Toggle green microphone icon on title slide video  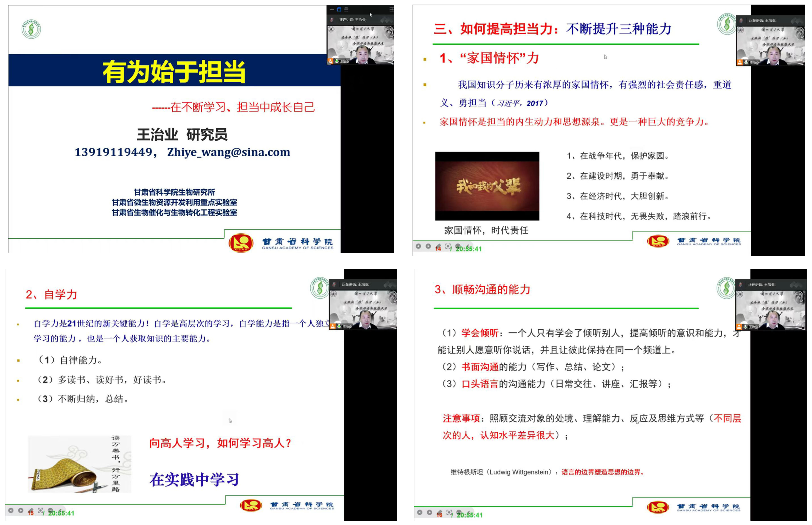tap(336, 61)
